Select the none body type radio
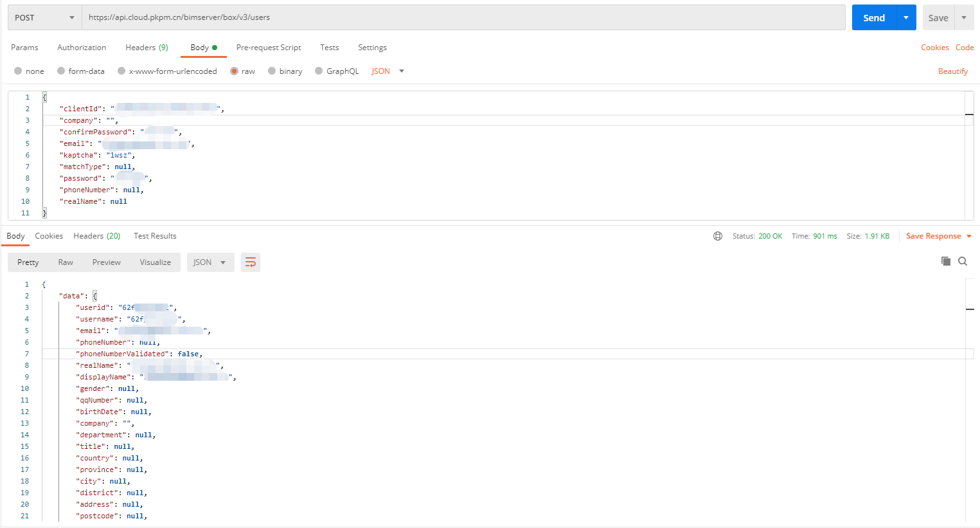This screenshot has height=528, width=980. [x=18, y=71]
